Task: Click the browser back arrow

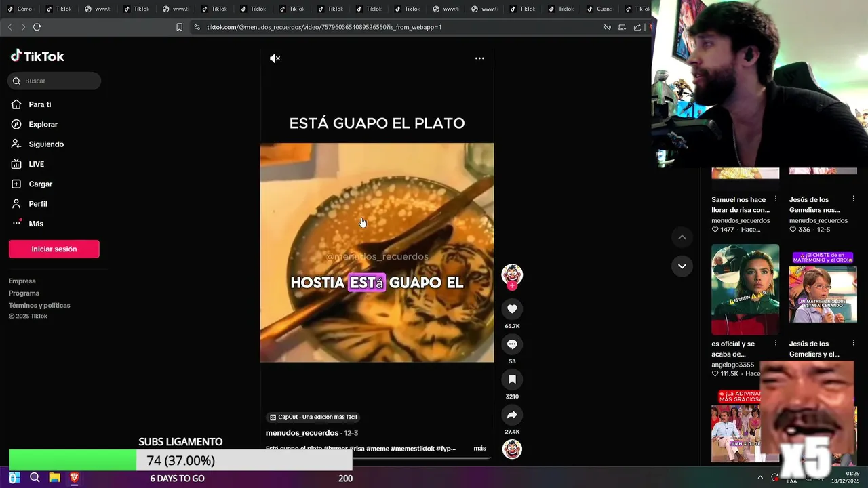Action: click(9, 27)
